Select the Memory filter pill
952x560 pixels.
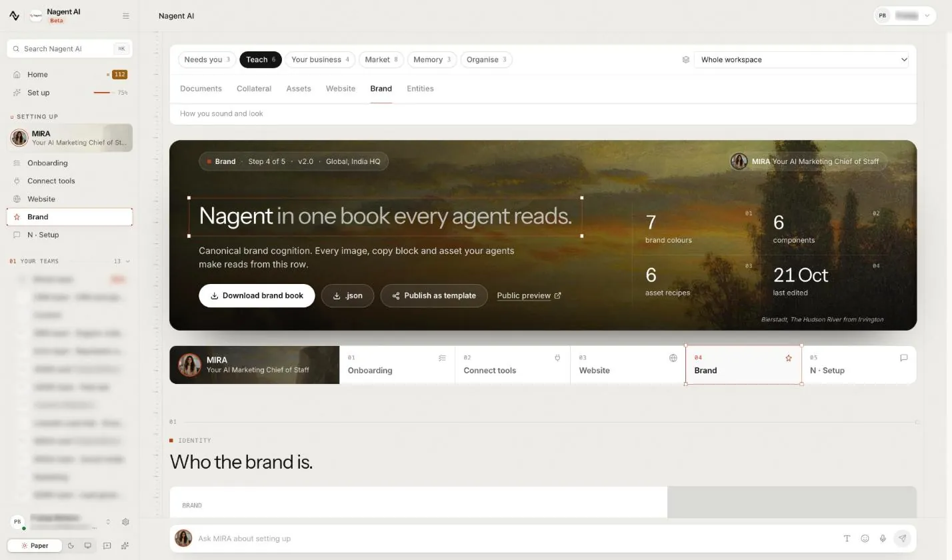pyautogui.click(x=432, y=59)
